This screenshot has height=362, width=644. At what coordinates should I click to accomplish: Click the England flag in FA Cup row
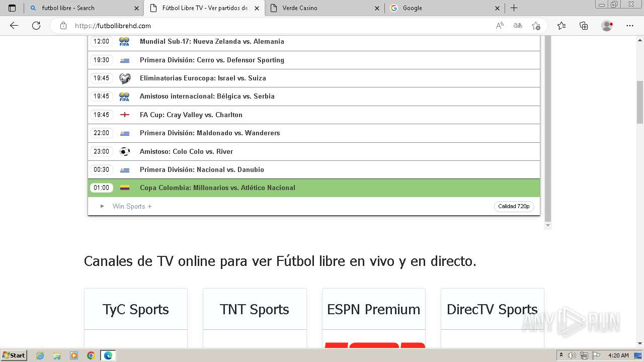[125, 115]
